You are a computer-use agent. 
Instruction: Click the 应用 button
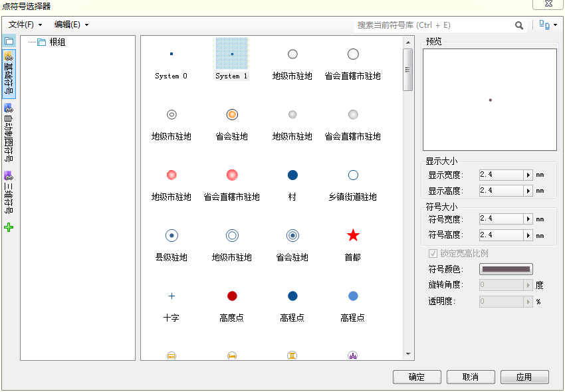click(x=524, y=377)
